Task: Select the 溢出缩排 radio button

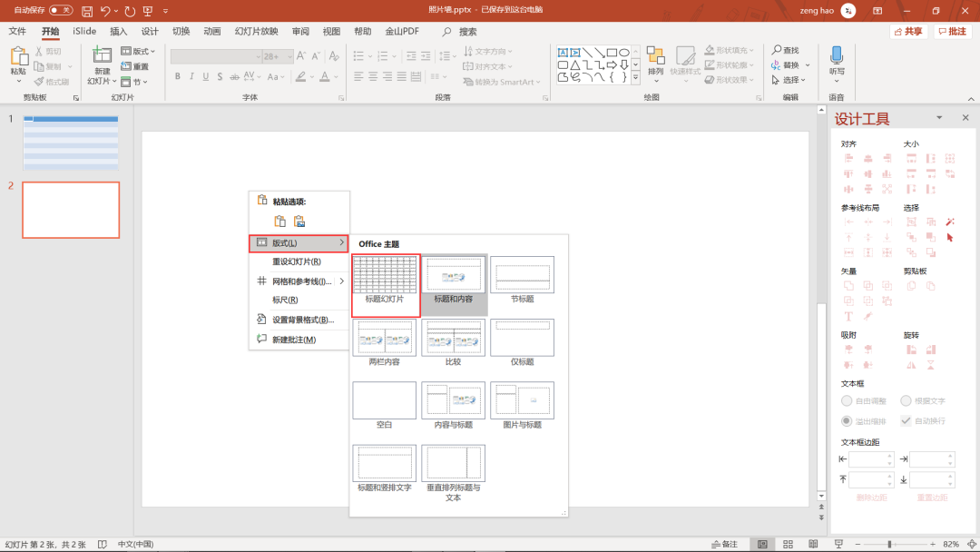Action: click(x=847, y=420)
